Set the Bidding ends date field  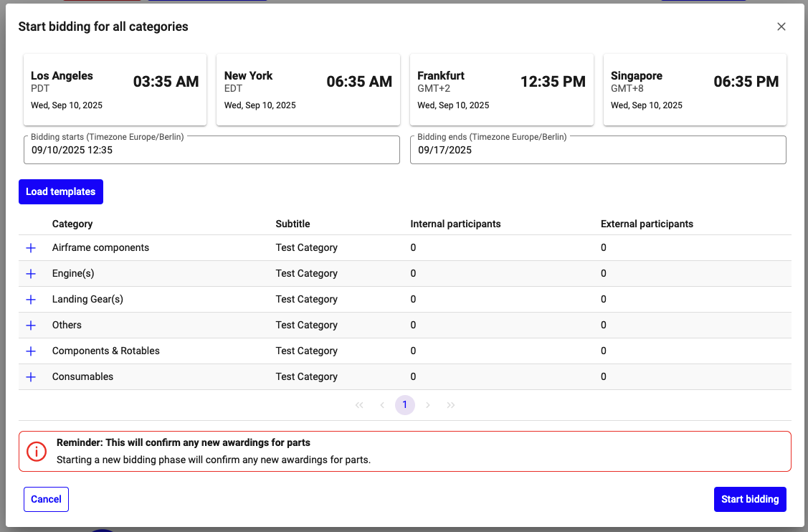coord(597,151)
